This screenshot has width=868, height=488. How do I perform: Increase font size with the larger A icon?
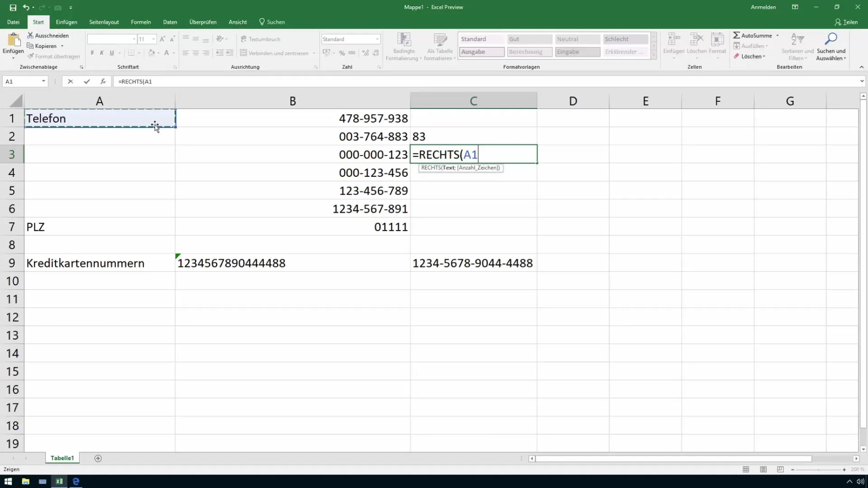(162, 39)
